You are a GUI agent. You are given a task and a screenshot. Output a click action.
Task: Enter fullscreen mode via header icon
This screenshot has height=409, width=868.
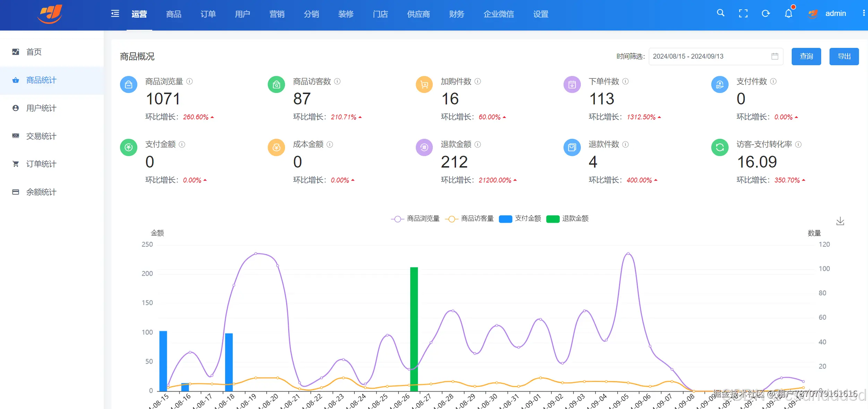[743, 14]
